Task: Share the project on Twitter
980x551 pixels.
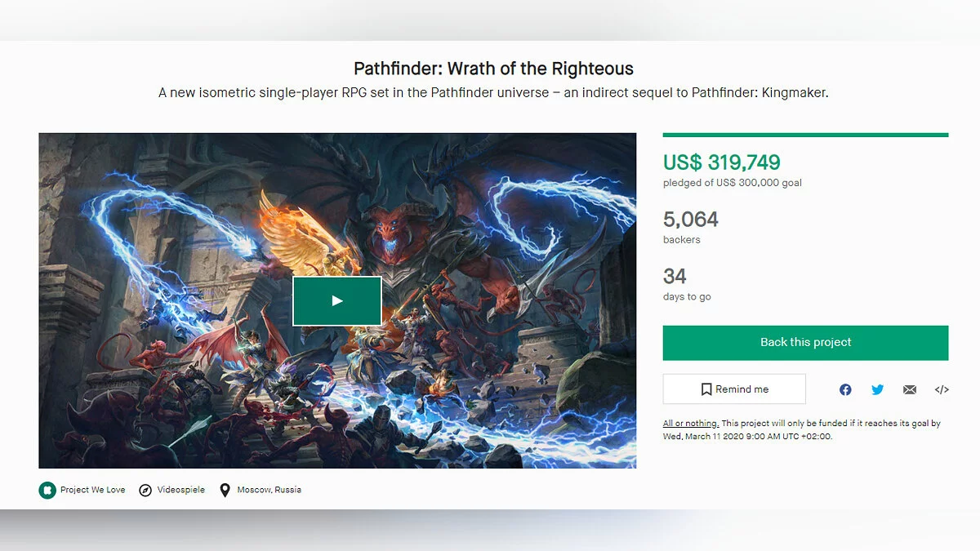Action: [x=877, y=389]
